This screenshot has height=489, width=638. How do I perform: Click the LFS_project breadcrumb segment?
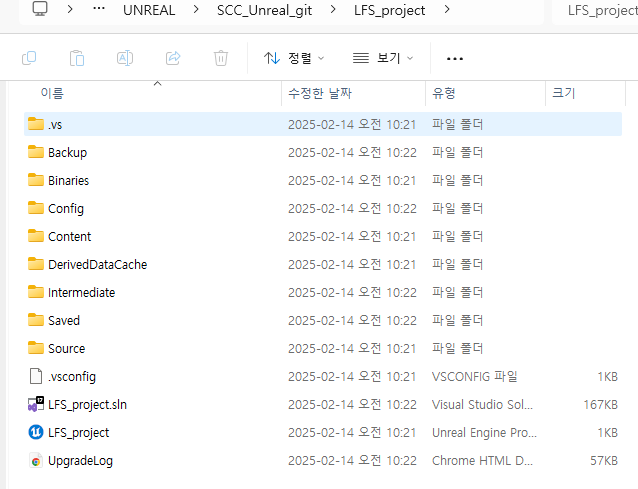pos(389,10)
